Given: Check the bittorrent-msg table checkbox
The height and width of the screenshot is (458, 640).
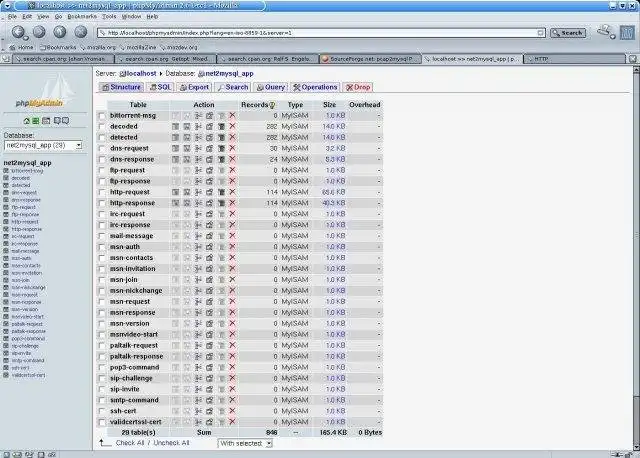Looking at the screenshot, I should tap(102, 116).
